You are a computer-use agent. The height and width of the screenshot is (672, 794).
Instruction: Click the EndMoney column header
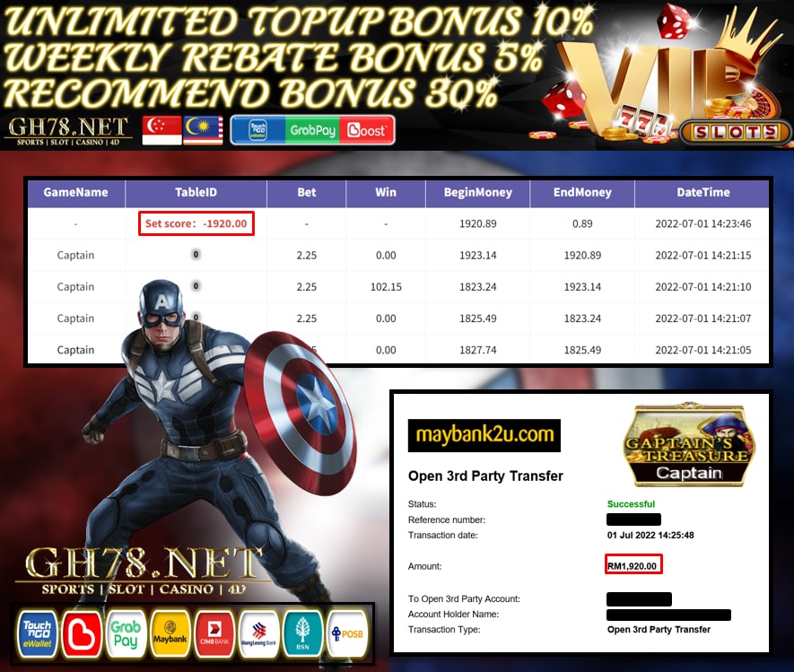tap(582, 192)
